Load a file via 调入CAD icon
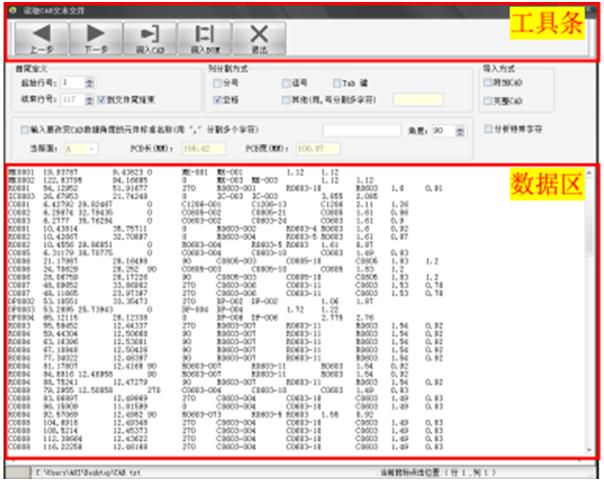The image size is (604, 481). pyautogui.click(x=150, y=38)
